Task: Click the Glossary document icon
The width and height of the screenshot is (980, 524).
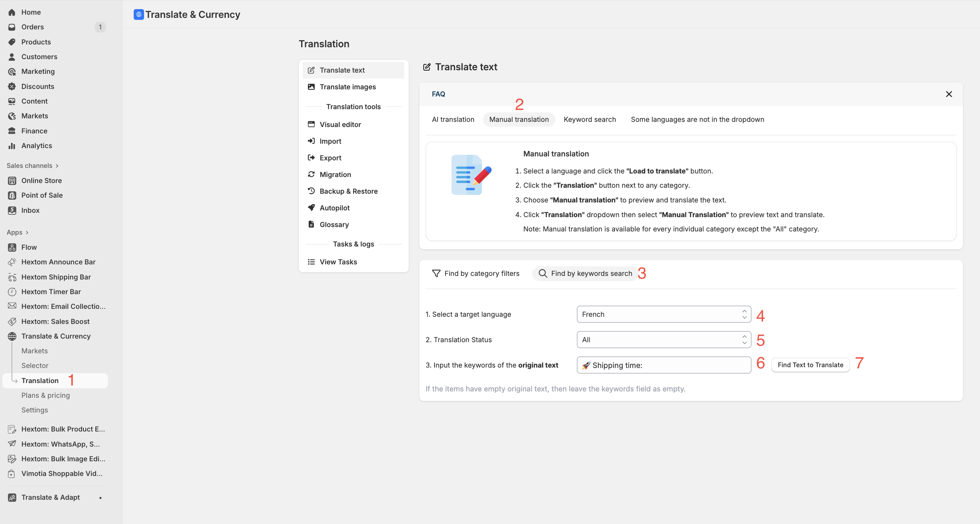Action: tap(311, 224)
